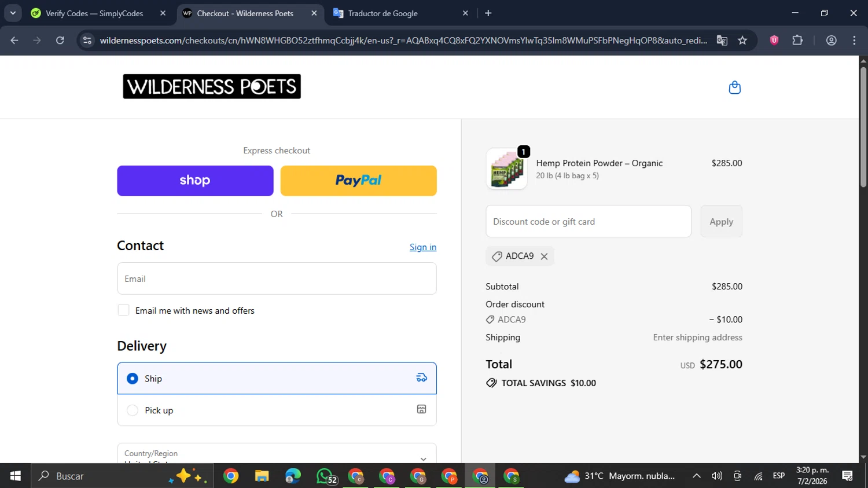Open File Explorer from the taskbar

click(x=262, y=476)
